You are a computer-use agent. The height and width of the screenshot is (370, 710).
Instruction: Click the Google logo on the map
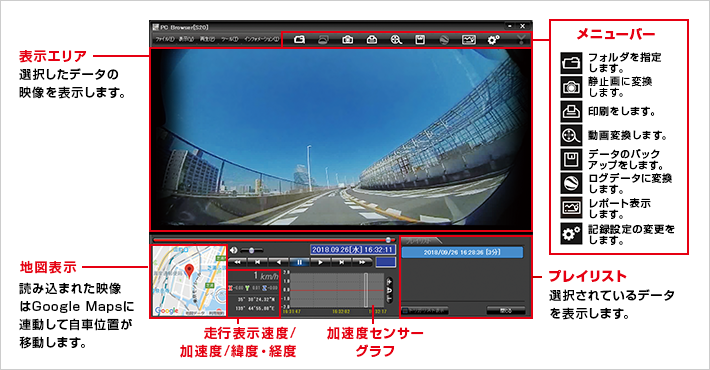166,311
